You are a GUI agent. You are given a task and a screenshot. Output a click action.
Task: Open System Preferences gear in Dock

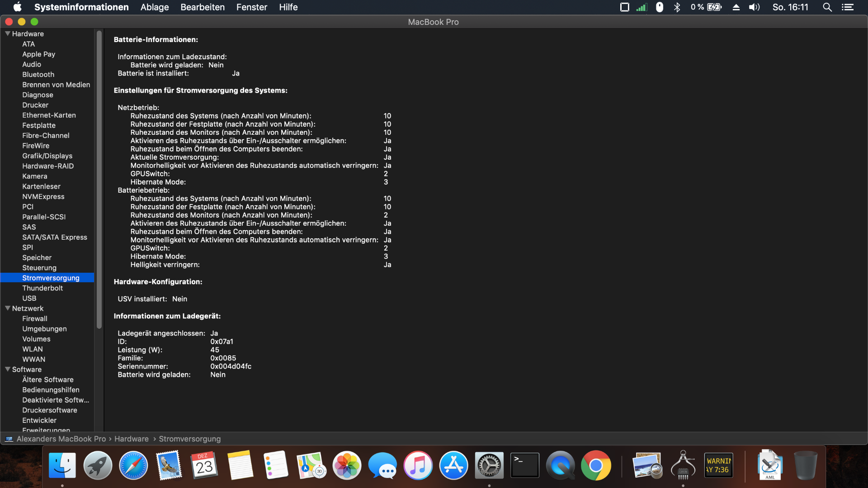click(x=489, y=465)
